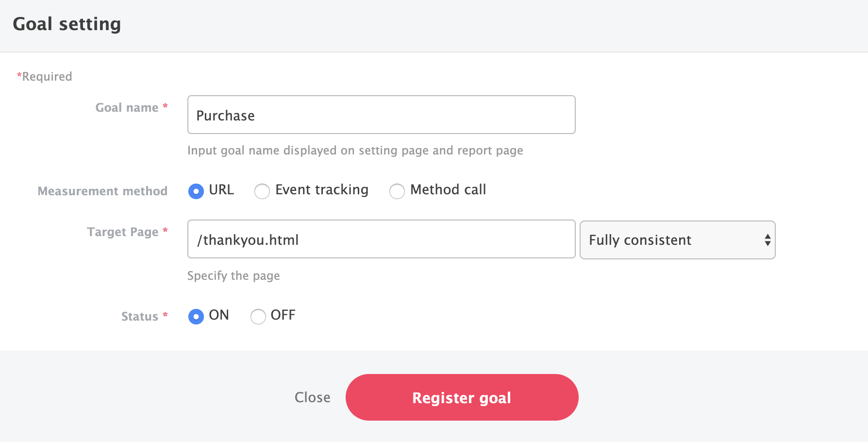This screenshot has height=442, width=868.
Task: Click the Target Page label
Action: [123, 232]
